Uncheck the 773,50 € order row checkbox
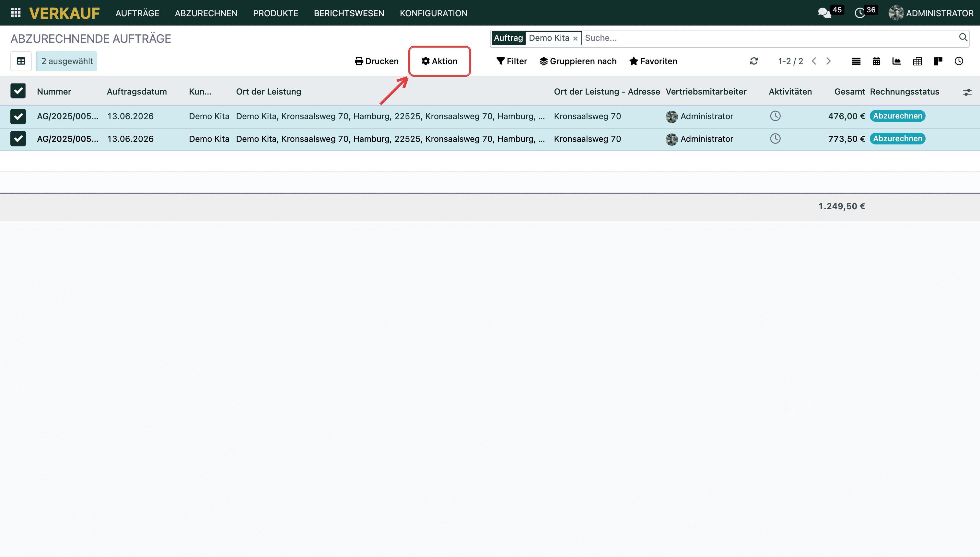The height and width of the screenshot is (557, 980). pos(18,139)
